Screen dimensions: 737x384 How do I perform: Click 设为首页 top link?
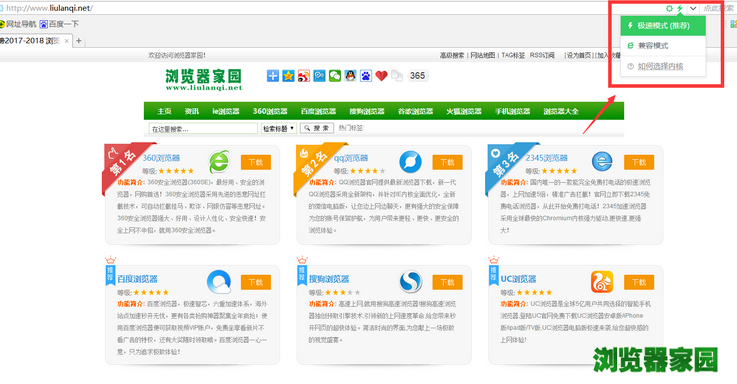coord(579,55)
